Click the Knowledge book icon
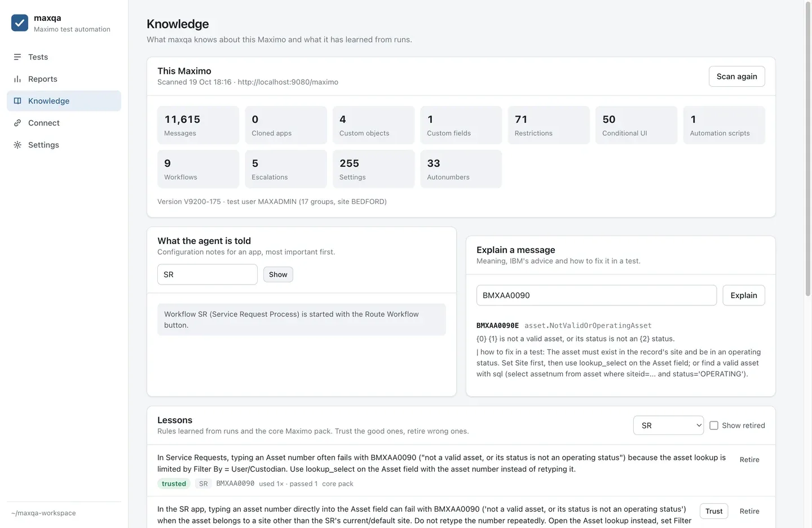 click(x=17, y=101)
